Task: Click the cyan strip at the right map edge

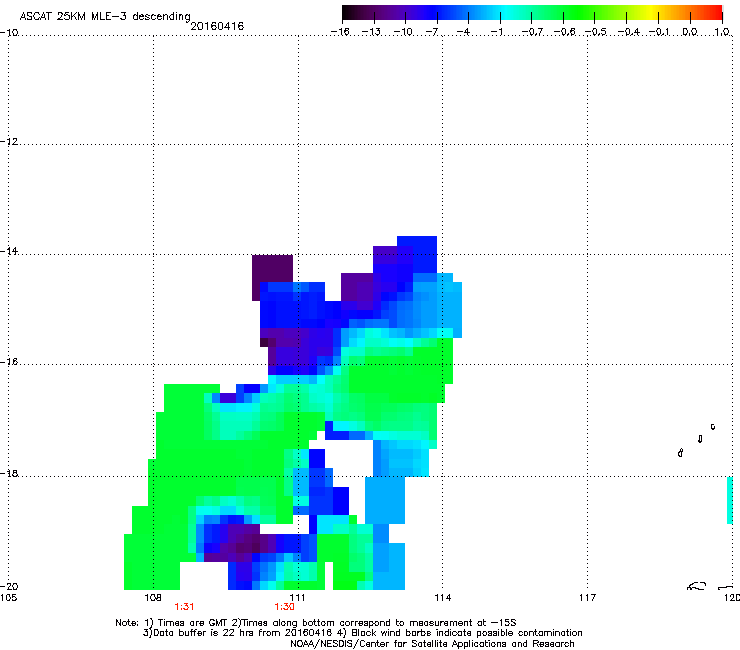Action: tap(730, 500)
